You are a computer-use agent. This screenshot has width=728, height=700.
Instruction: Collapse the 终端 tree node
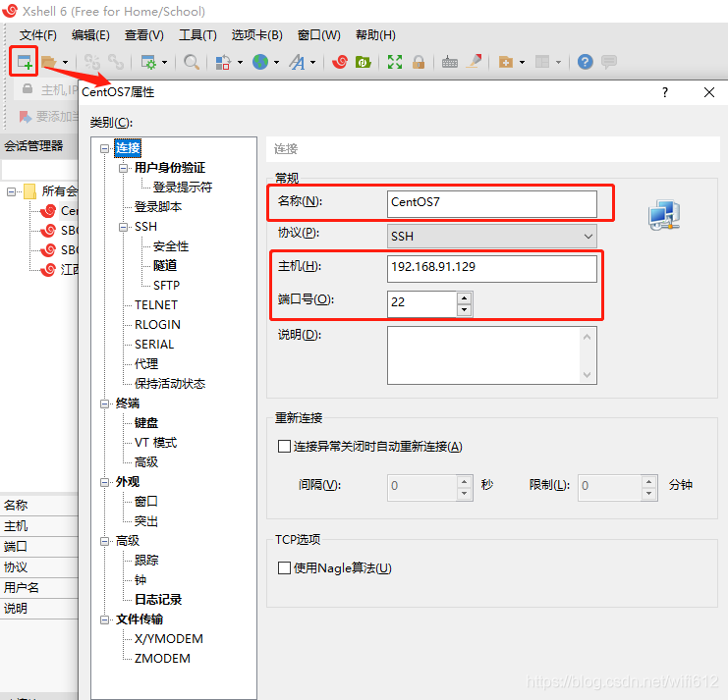pos(104,404)
